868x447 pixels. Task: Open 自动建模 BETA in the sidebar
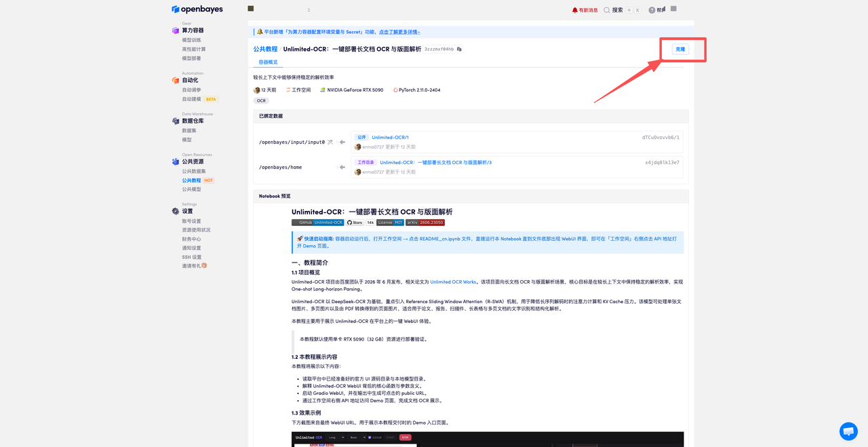click(x=199, y=99)
